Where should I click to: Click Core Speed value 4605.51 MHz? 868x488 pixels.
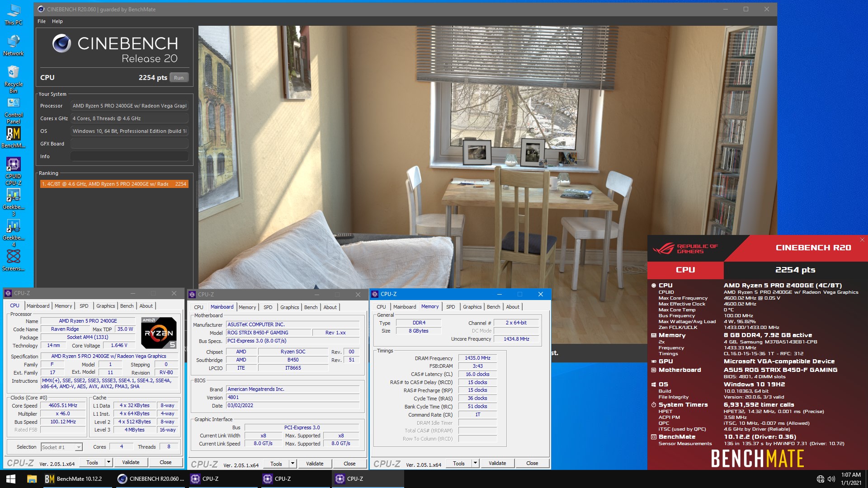[x=63, y=406]
